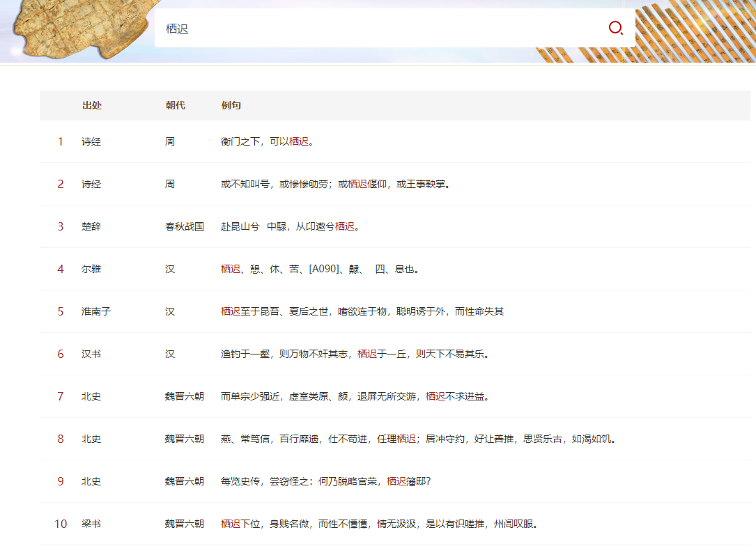This screenshot has width=756, height=546.
Task: Click row number 7
Action: coord(60,396)
